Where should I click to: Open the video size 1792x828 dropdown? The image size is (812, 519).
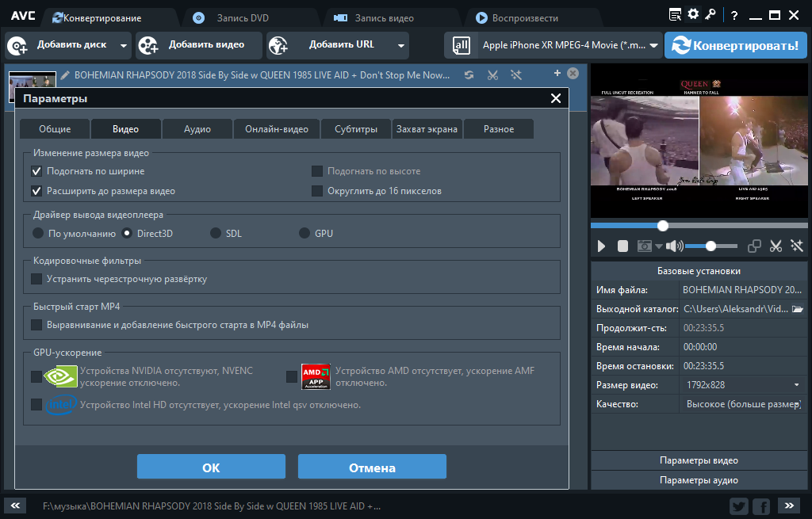pyautogui.click(x=796, y=385)
